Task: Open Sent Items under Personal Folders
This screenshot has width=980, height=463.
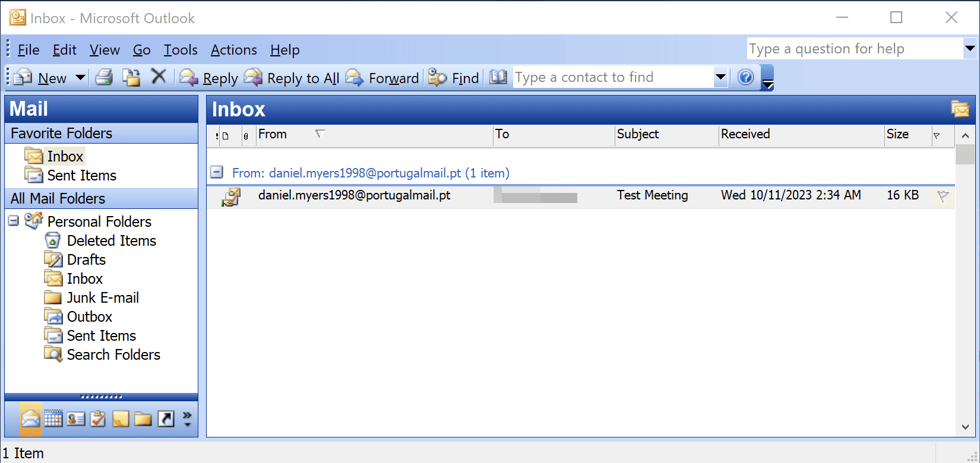Action: (90, 335)
